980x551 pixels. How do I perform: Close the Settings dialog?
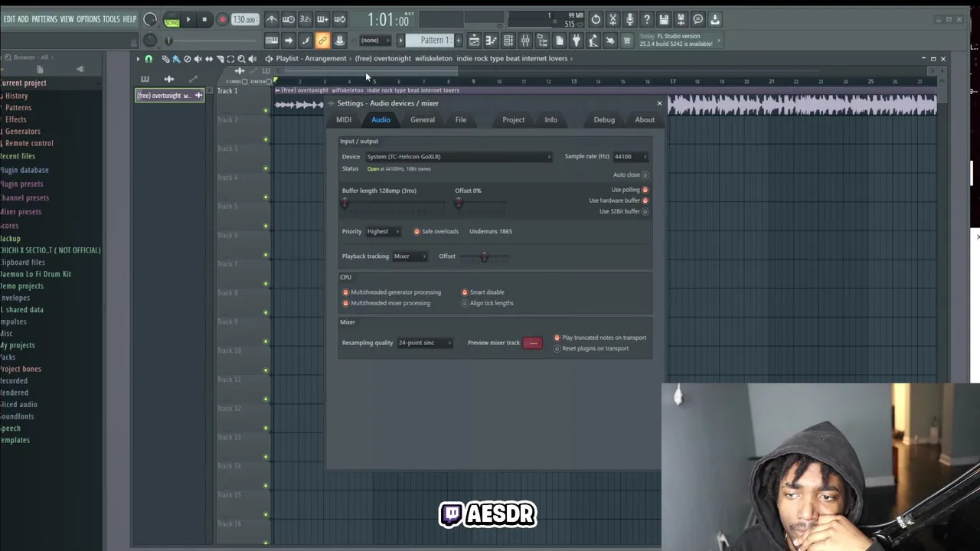tap(659, 103)
